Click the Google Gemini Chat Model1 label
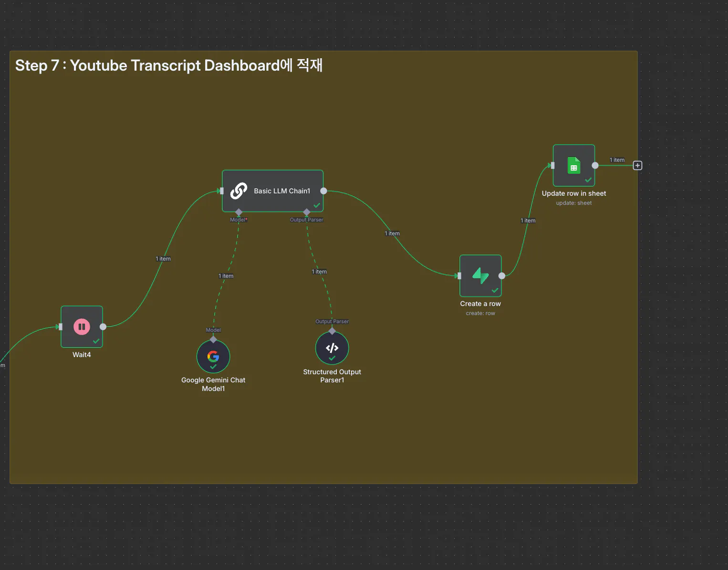The height and width of the screenshot is (570, 728). click(213, 384)
